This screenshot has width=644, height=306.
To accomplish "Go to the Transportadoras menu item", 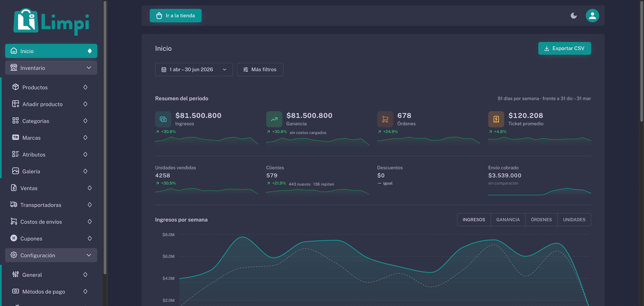I will click(51, 205).
